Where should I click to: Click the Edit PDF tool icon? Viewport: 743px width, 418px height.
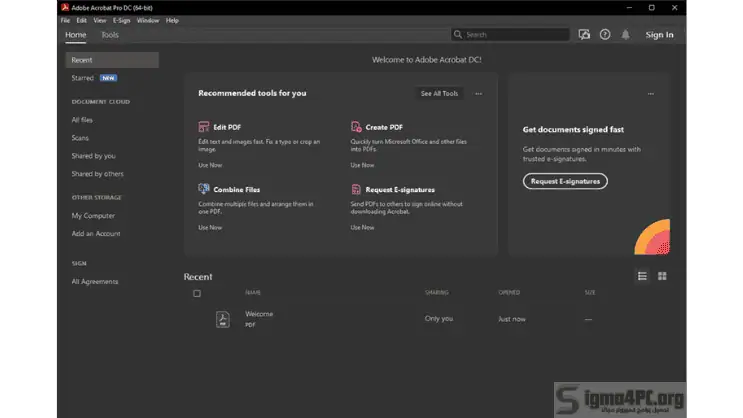pyautogui.click(x=204, y=127)
